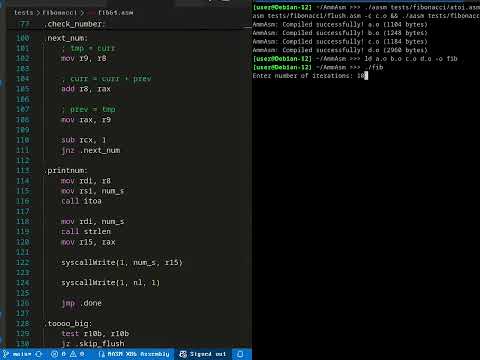This screenshot has height=360, width=480.
Task: Open the warnings count indicator
Action: tap(77, 354)
